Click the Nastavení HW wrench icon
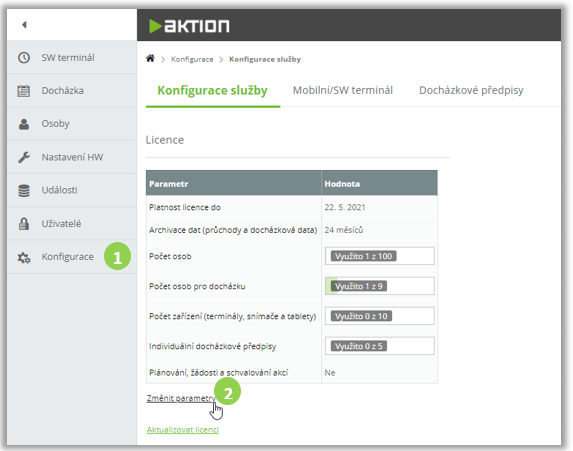Screen dimensions: 573x451 (x=24, y=157)
